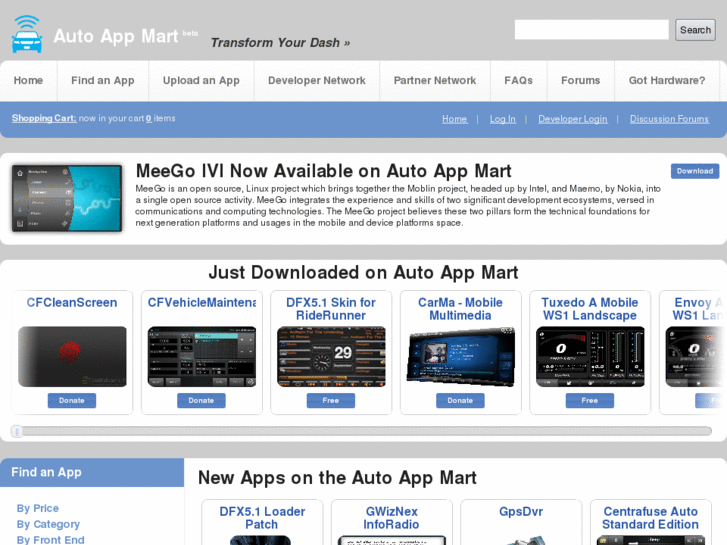Open the CFVehicleMaintenance screenshot thumbnail
The image size is (727, 545).
click(202, 357)
